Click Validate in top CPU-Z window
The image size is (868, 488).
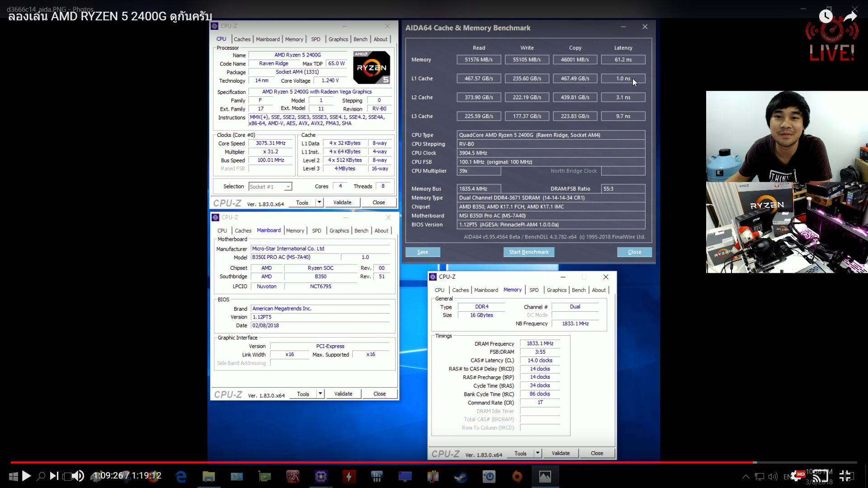click(x=342, y=202)
